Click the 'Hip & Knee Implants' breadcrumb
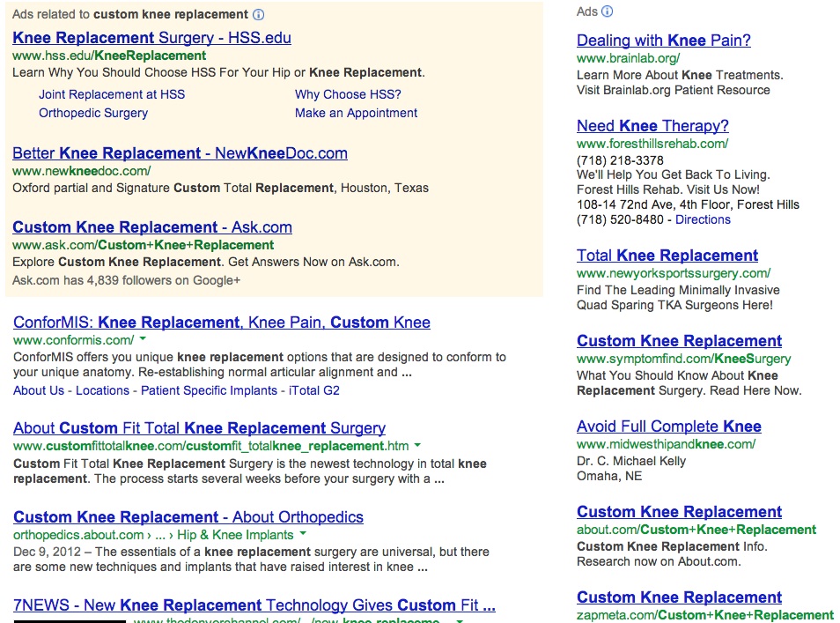Screen dimensions: 840x623 point(235,535)
